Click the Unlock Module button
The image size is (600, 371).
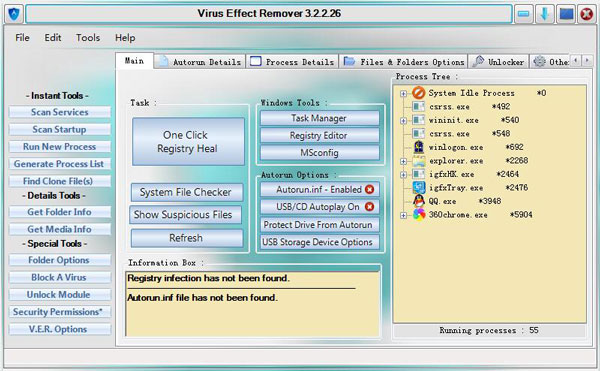60,295
